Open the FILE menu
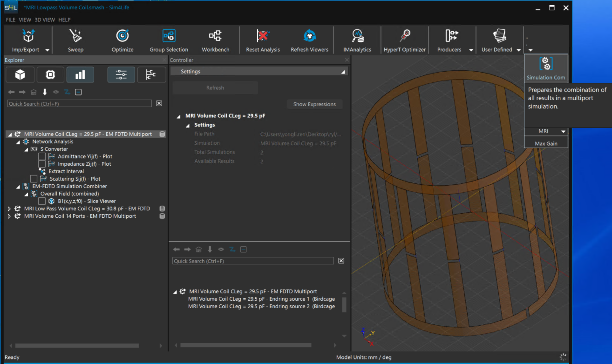The image size is (612, 364). tap(10, 20)
